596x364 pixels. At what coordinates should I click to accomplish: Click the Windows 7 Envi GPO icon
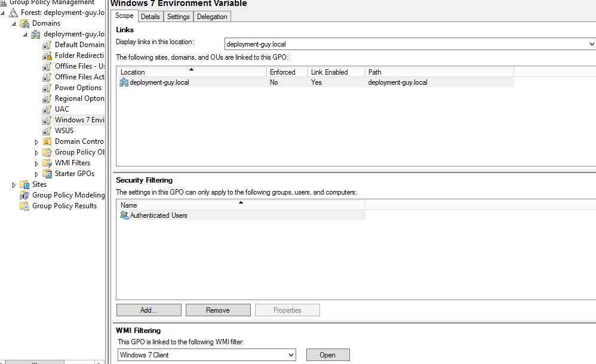(x=47, y=120)
